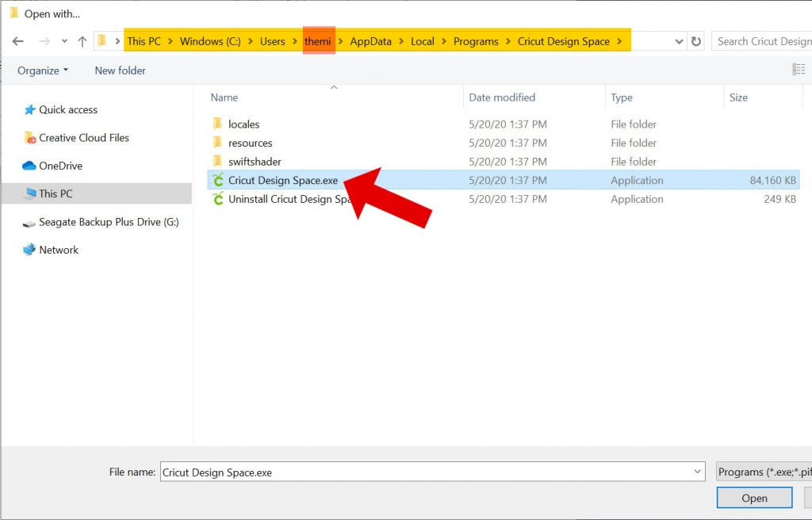Click the '249 KB' size cell

(x=780, y=199)
